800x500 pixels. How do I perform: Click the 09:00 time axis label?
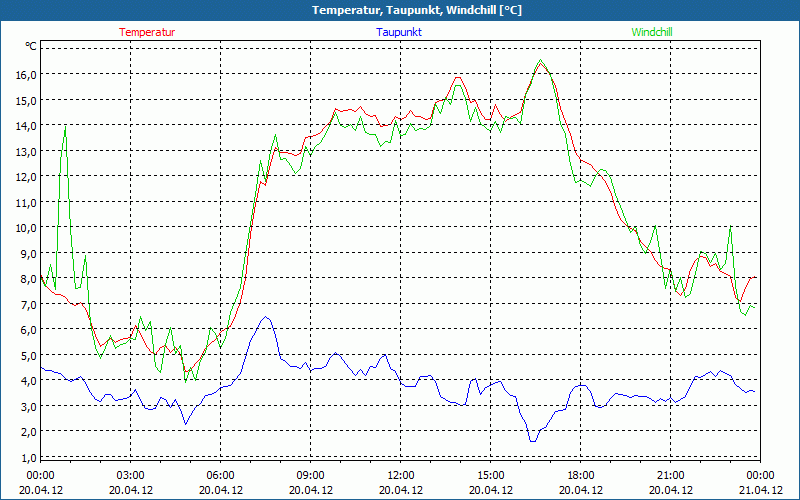311,476
